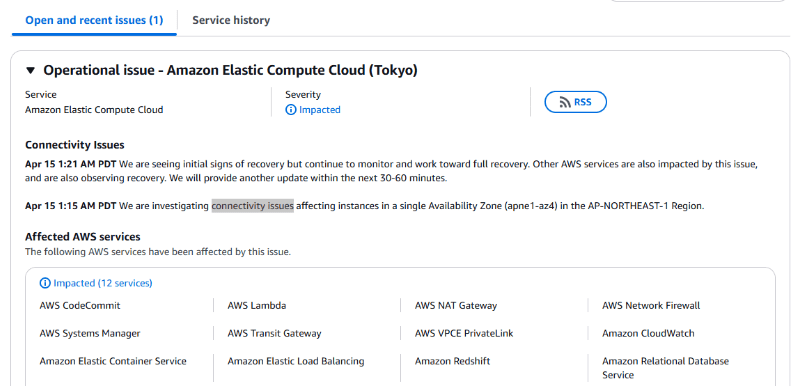795x388 pixels.
Task: Click the AWS Network Firewall entry
Action: point(651,306)
